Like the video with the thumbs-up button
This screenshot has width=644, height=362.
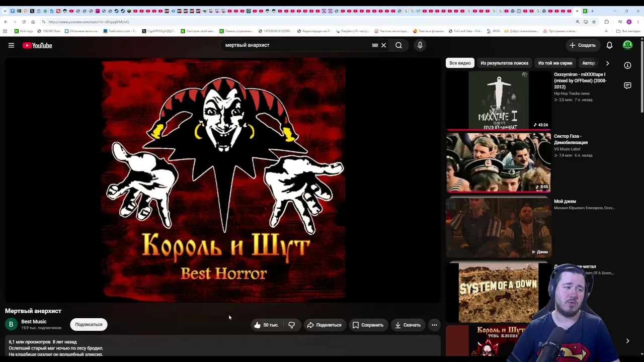click(266, 325)
